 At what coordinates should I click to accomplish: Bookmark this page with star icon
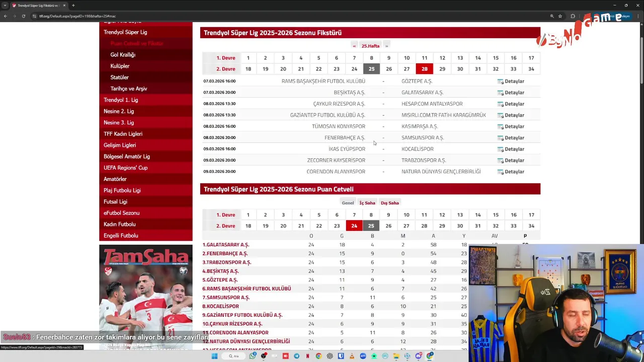560,16
